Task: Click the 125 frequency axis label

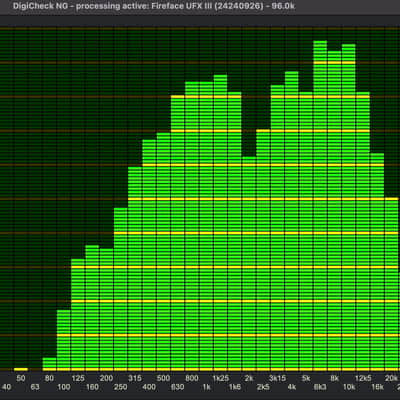Action: (78, 378)
